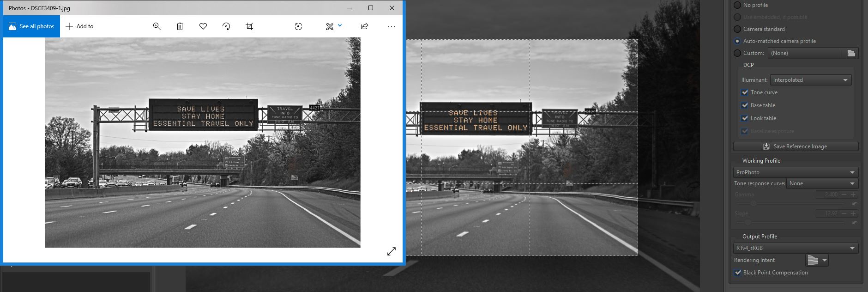This screenshot has height=292, width=868.
Task: Open Edit & Create tools icon
Action: coord(330,26)
